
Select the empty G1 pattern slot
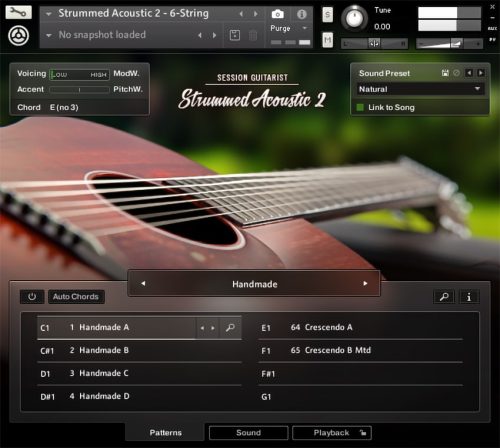(361, 396)
